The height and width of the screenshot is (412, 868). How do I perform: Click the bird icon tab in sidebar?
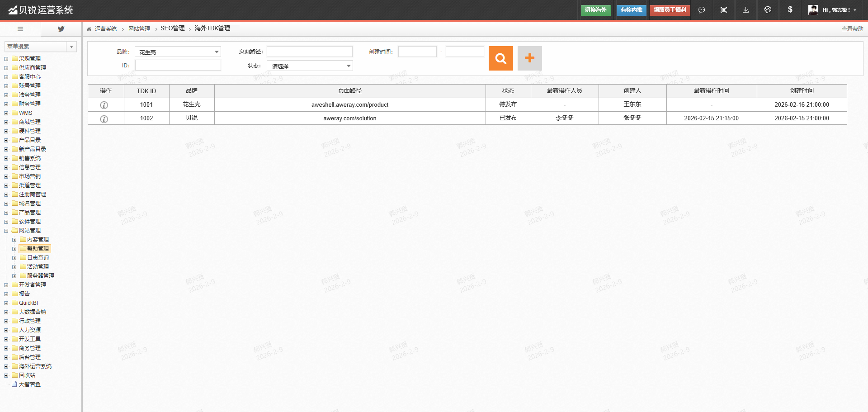click(x=61, y=29)
